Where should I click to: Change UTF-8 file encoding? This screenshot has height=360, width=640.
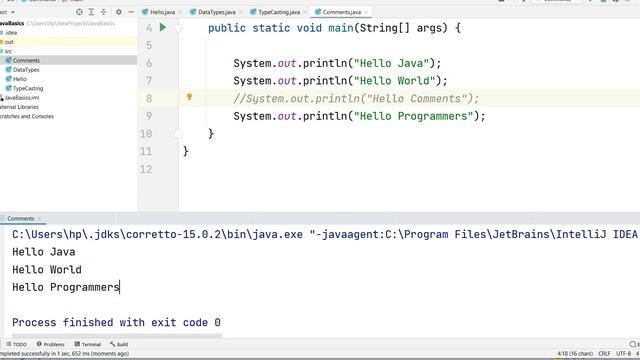(623, 354)
